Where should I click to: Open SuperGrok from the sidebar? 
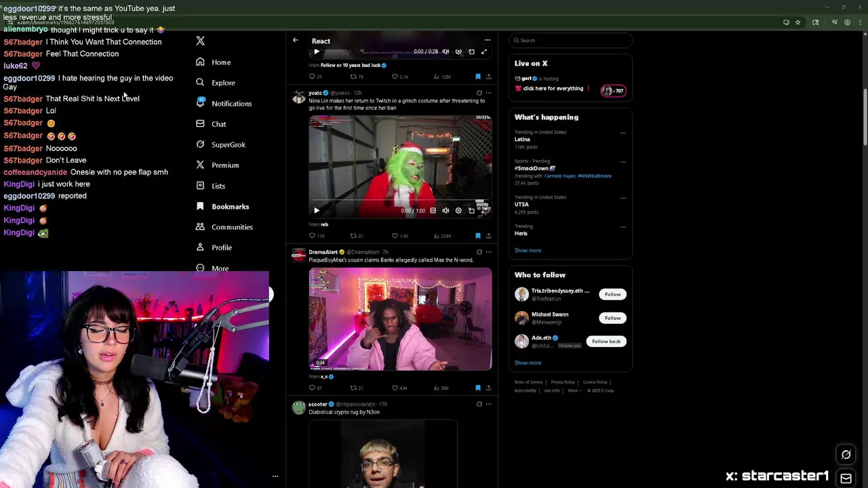coord(220,144)
